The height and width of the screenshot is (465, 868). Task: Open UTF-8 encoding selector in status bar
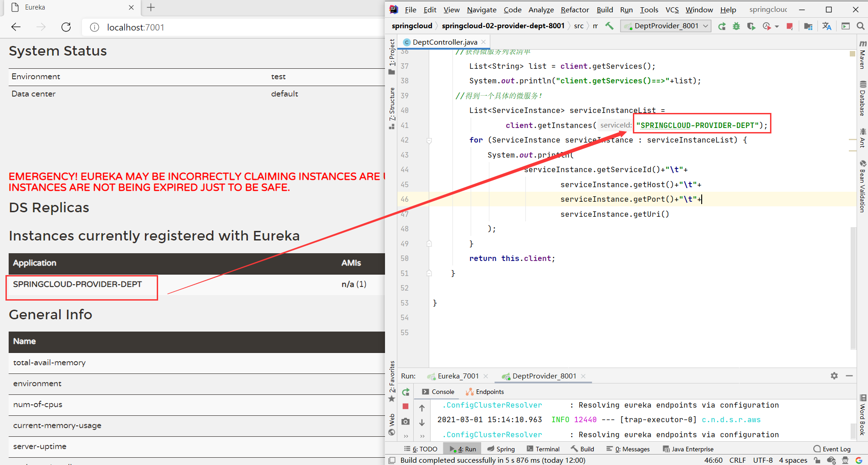tap(763, 460)
